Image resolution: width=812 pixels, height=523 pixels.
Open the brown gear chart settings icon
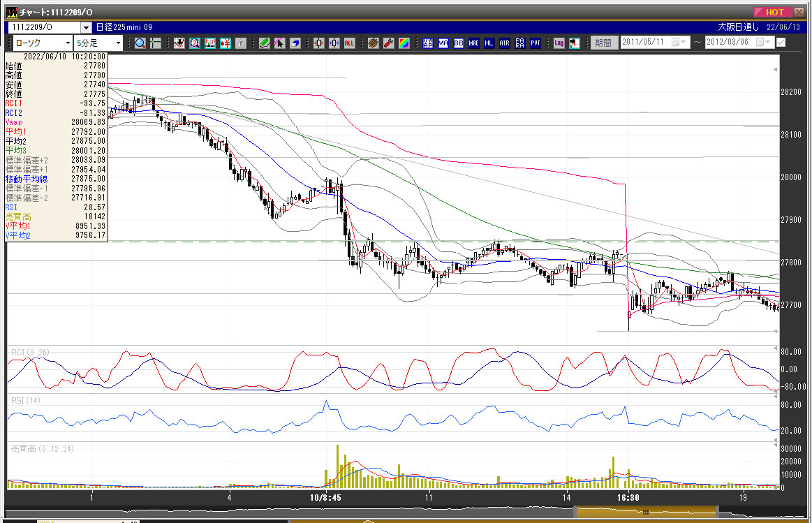tap(373, 43)
